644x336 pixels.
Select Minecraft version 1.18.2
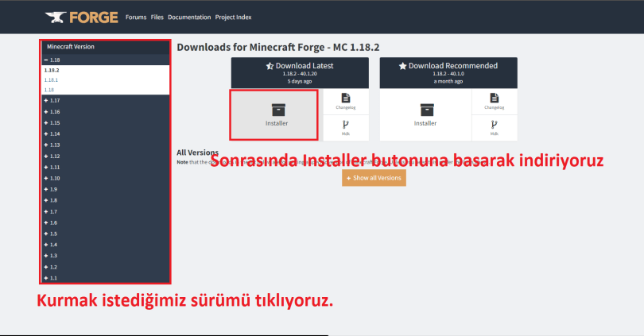pyautogui.click(x=52, y=70)
